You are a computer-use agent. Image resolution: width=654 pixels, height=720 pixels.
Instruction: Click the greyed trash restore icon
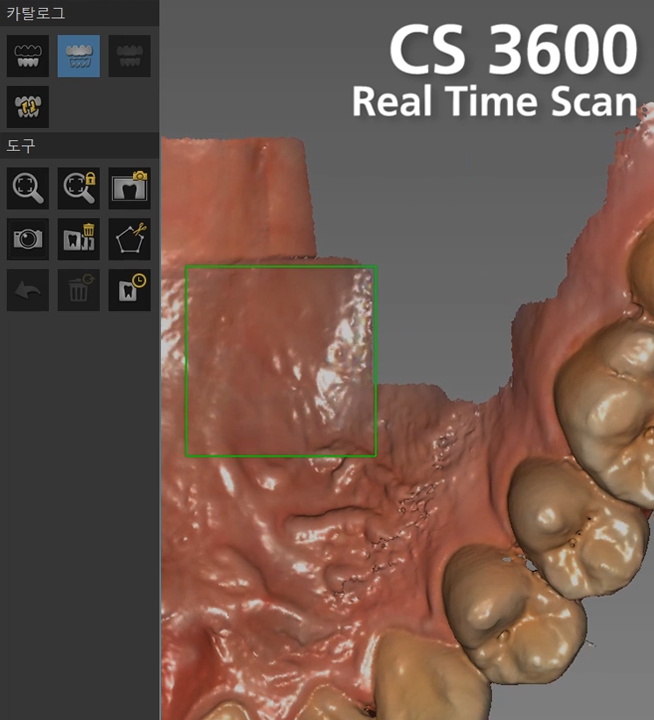click(79, 290)
